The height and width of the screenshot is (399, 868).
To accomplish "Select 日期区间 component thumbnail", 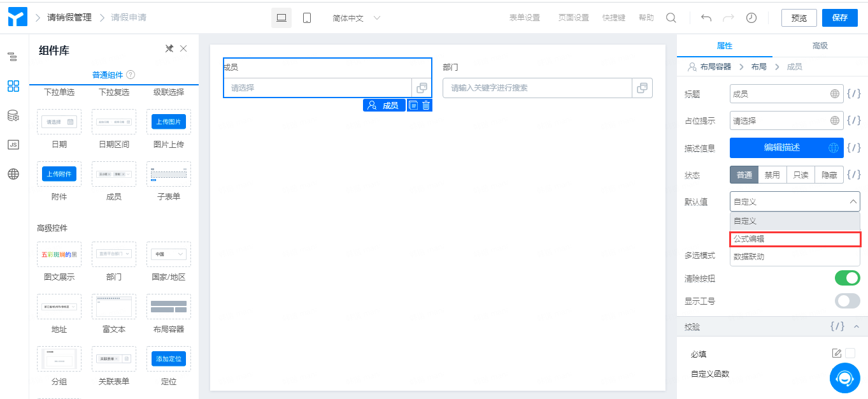I will pos(113,122).
